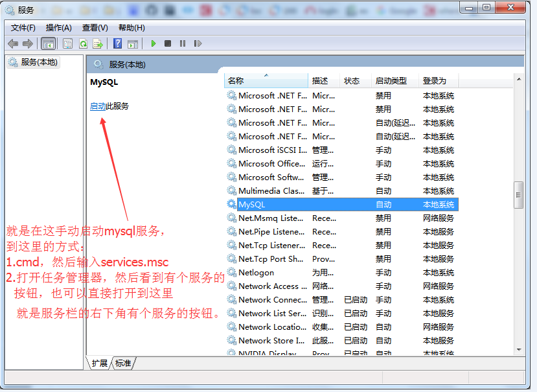Open the 操作(A) menu

click(x=58, y=28)
